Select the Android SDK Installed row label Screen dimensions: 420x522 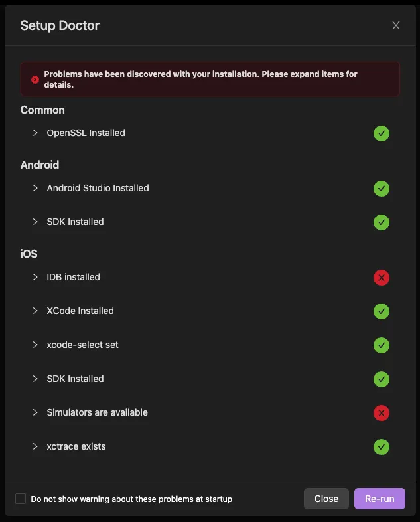pos(75,222)
